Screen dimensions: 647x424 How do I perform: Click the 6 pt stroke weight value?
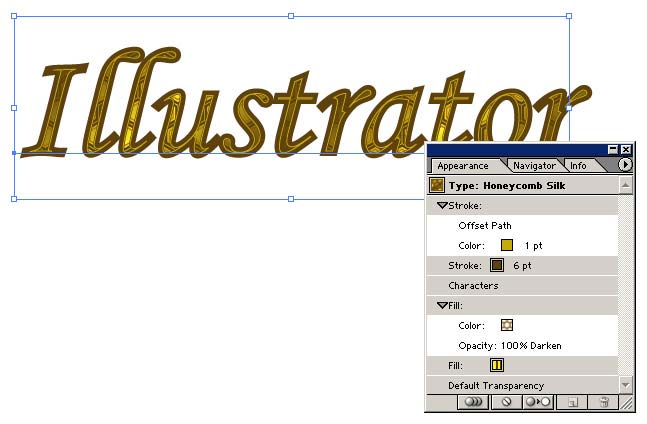coord(522,266)
